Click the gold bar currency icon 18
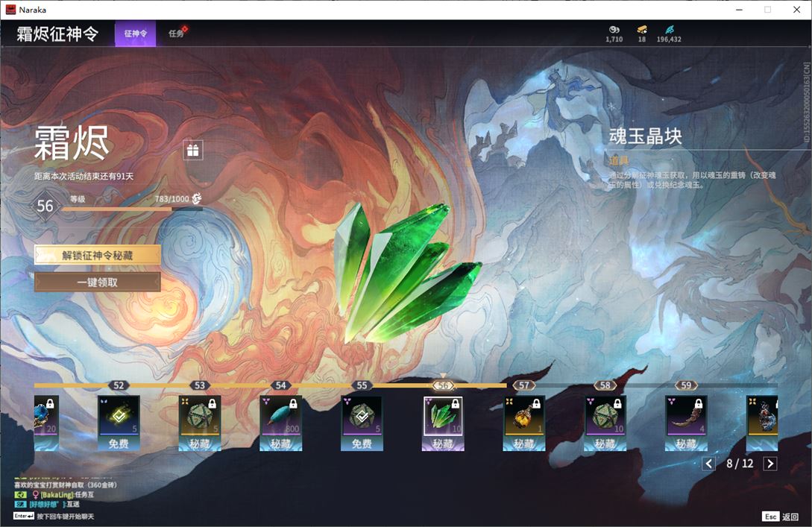 [x=642, y=30]
